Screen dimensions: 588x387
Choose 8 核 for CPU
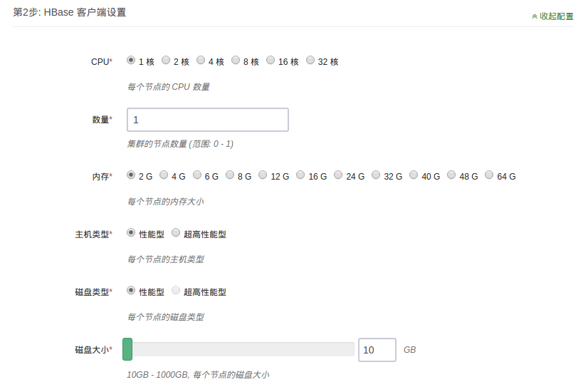click(x=236, y=61)
